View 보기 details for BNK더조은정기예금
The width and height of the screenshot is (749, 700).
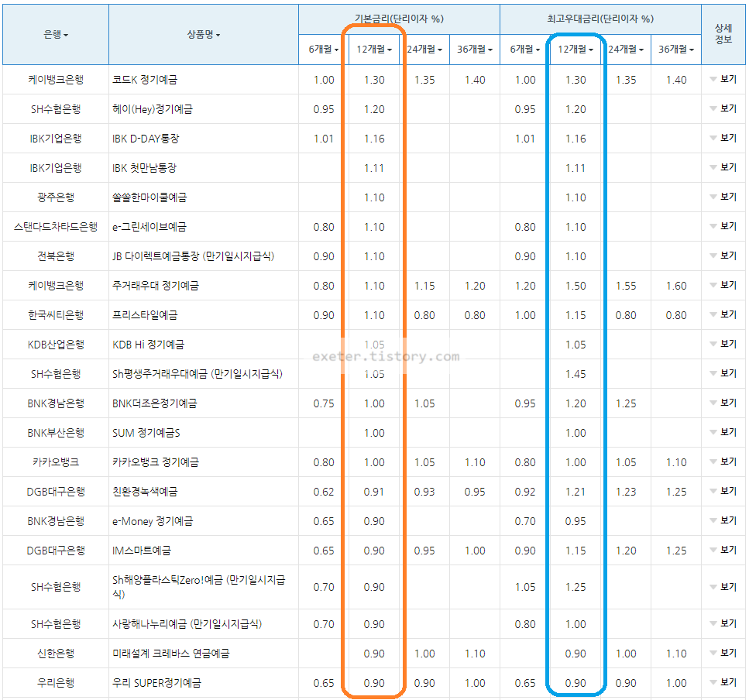(723, 403)
